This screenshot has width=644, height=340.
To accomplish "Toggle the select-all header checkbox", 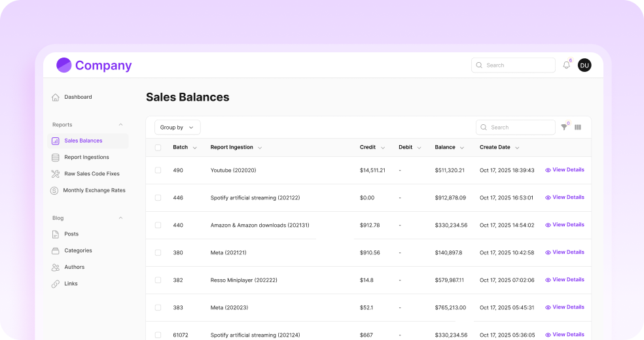I will point(158,148).
